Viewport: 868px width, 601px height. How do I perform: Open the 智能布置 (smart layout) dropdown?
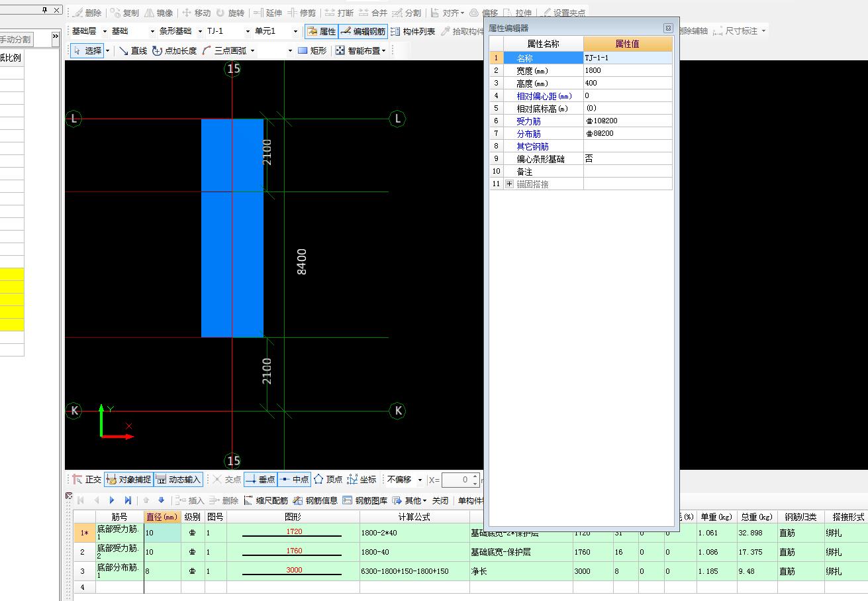click(x=360, y=50)
